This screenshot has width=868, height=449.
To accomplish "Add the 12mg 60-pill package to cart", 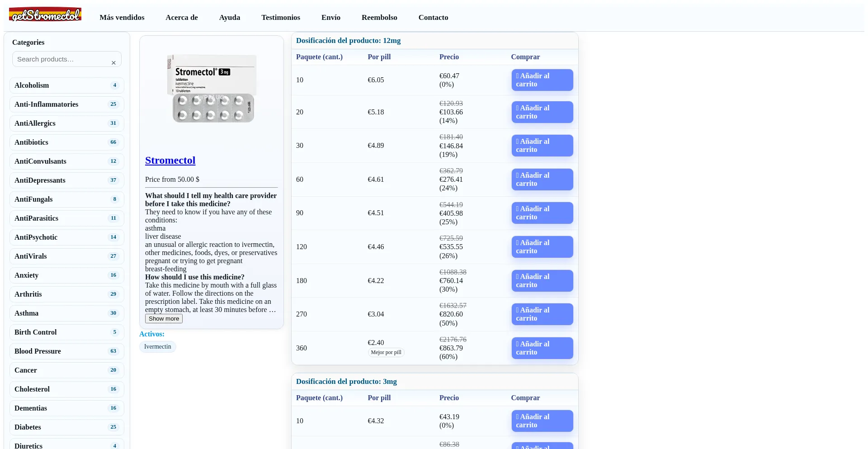I will pos(542,180).
